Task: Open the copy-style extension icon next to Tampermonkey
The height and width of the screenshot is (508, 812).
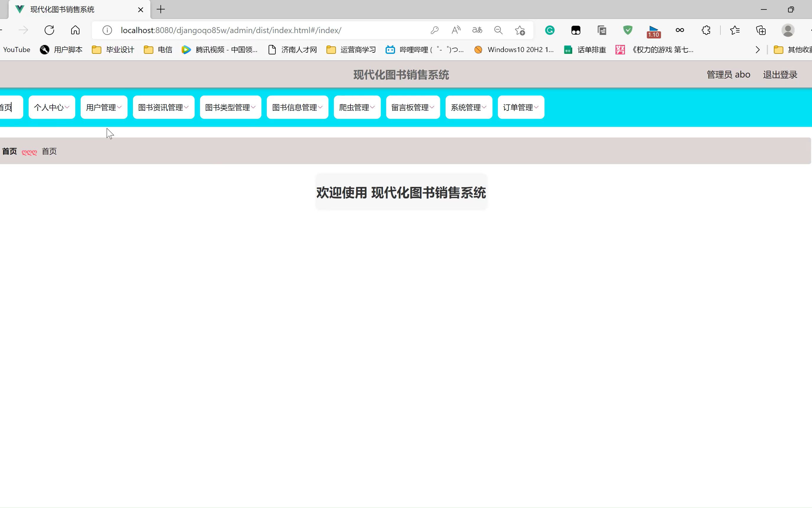Action: [602, 30]
